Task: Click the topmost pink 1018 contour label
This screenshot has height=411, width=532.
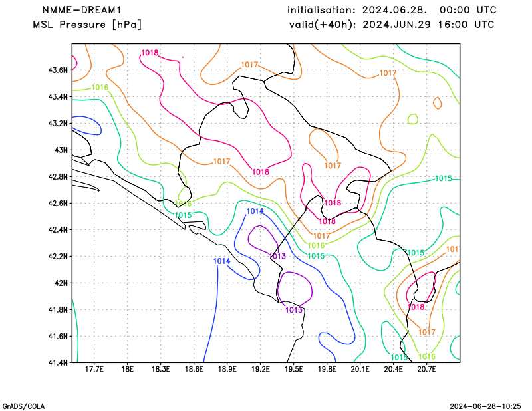Action: (x=150, y=53)
